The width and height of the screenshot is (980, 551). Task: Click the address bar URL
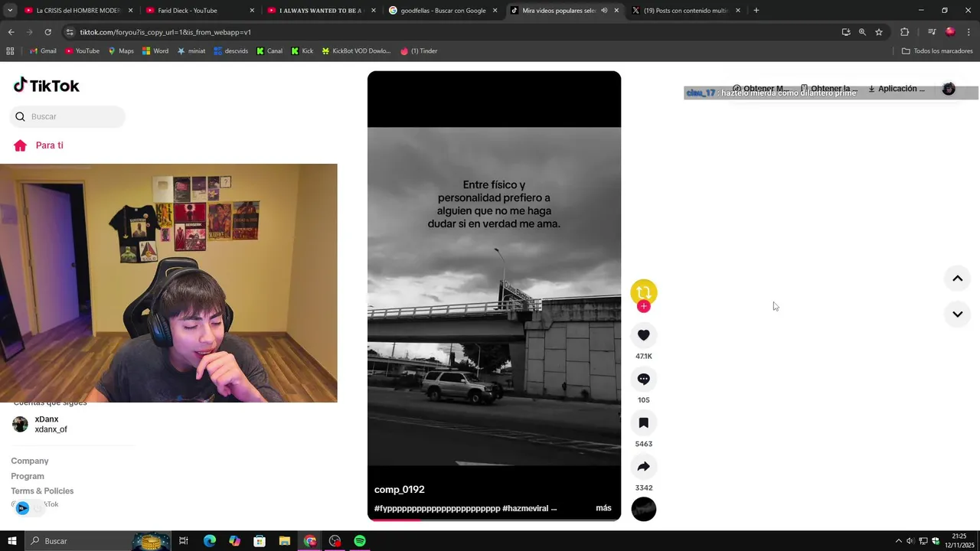[x=165, y=32]
